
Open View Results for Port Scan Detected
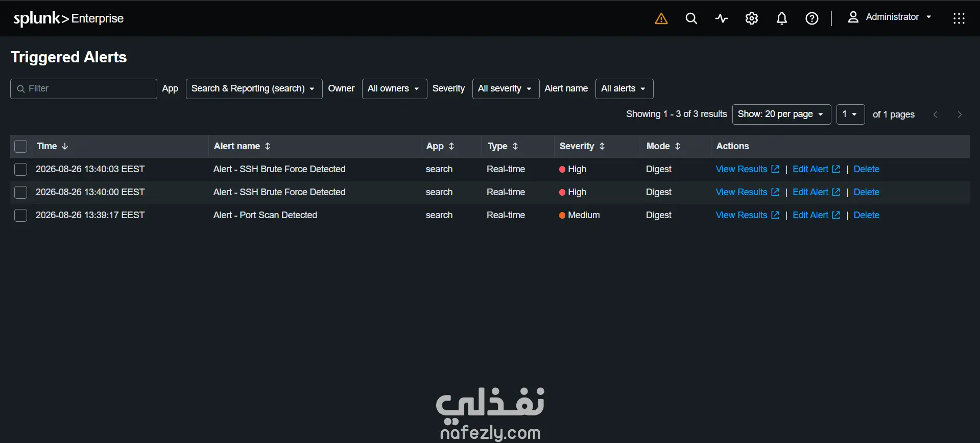coord(748,215)
